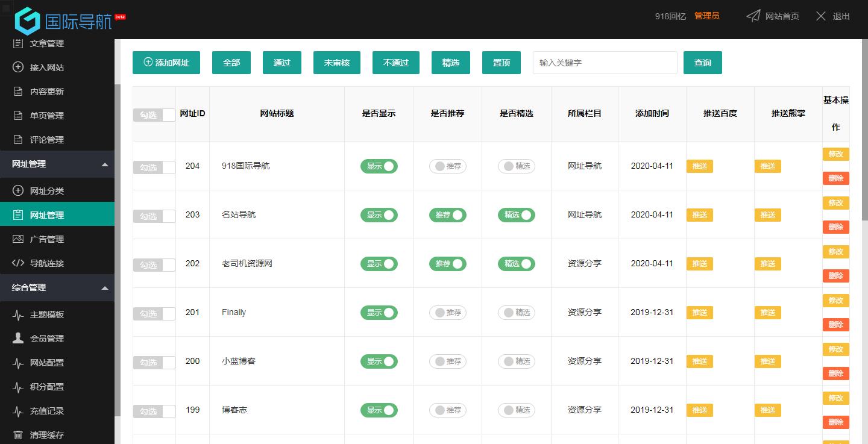868x444 pixels.
Task: Push 老司机资源网 to Baidu with 推送
Action: pos(699,263)
